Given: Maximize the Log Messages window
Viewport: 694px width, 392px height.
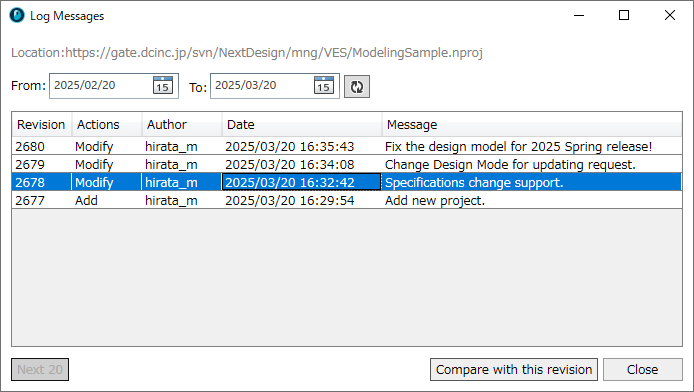Looking at the screenshot, I should pyautogui.click(x=624, y=15).
